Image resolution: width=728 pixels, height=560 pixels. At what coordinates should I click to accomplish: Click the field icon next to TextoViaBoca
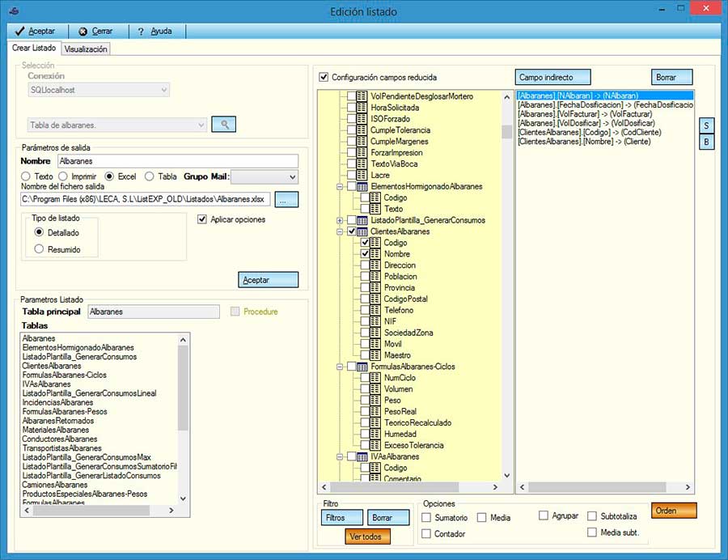pos(362,164)
